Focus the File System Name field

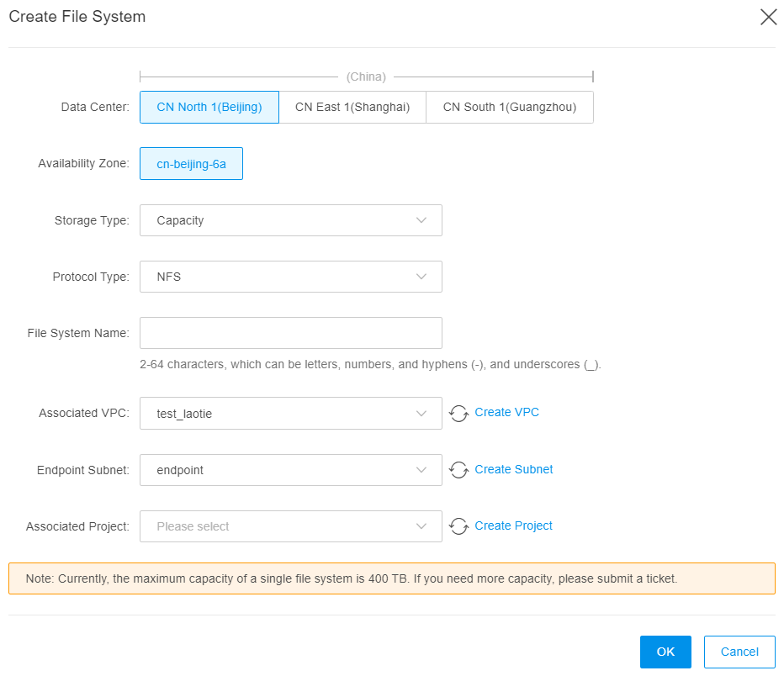coord(291,333)
